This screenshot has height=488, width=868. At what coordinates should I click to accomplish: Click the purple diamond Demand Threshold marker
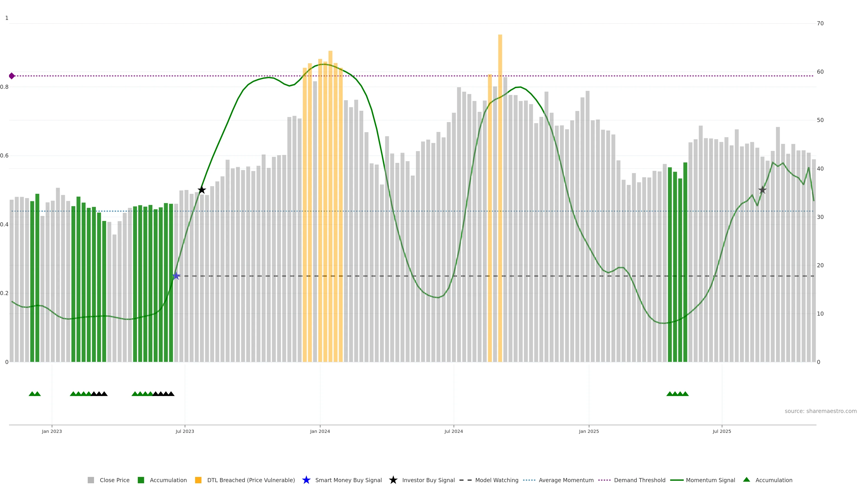[12, 76]
